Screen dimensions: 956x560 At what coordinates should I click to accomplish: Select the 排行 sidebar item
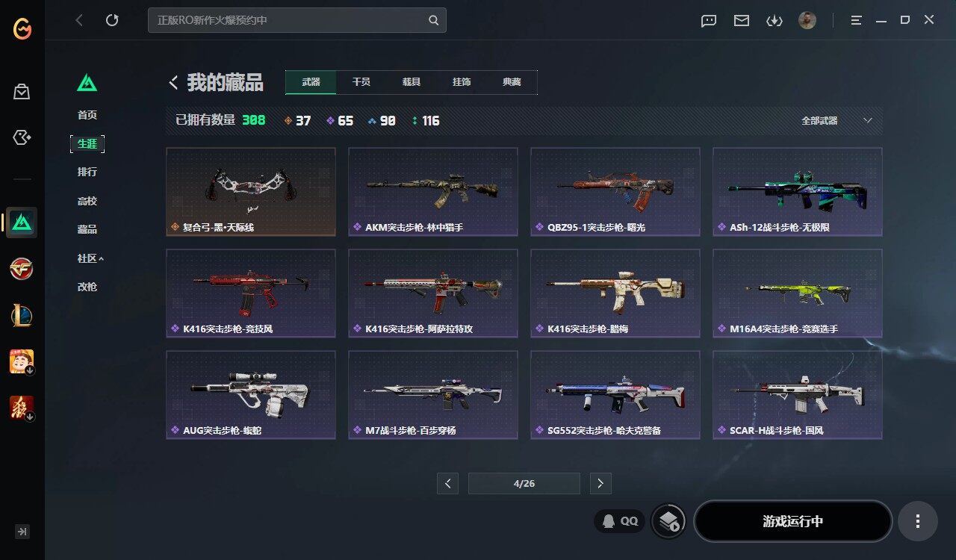87,172
